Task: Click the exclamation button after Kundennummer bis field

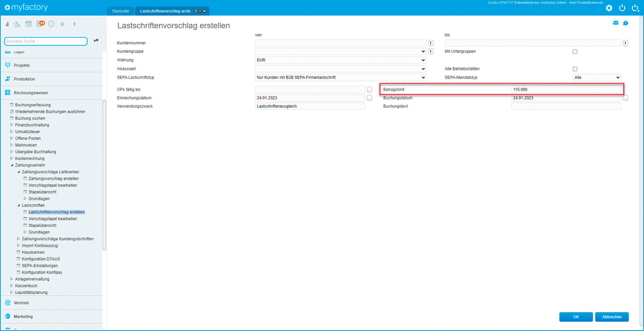Action: 625,43
